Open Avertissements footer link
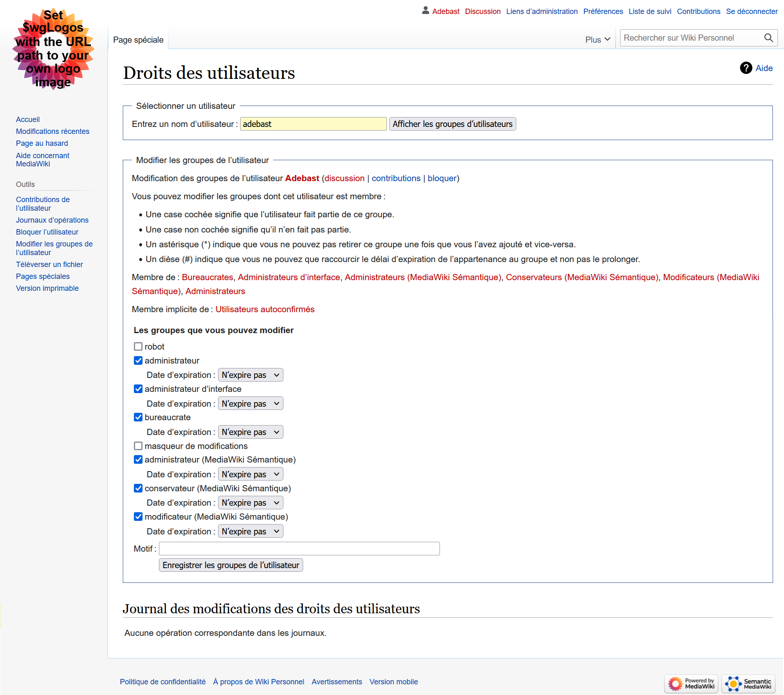 pos(337,681)
